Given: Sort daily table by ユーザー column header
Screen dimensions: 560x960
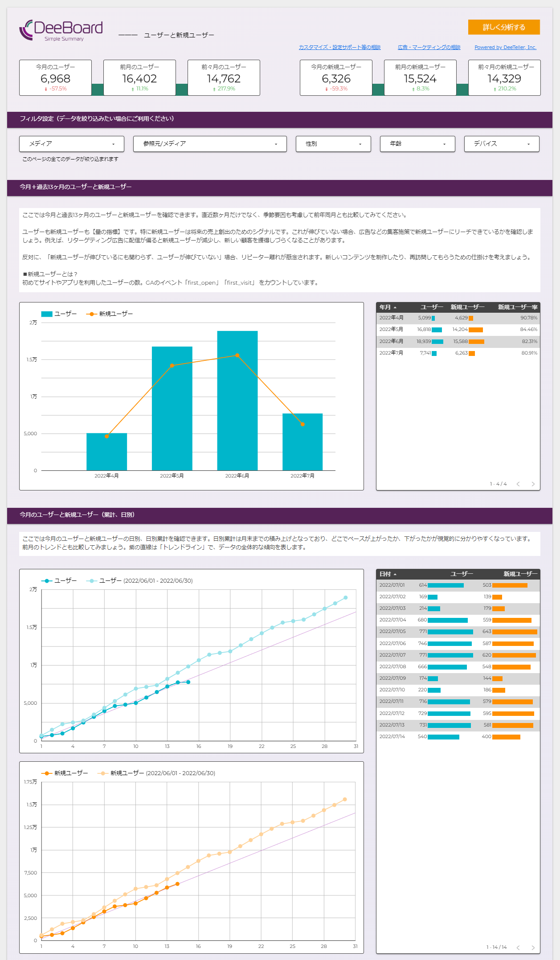Looking at the screenshot, I should (462, 574).
